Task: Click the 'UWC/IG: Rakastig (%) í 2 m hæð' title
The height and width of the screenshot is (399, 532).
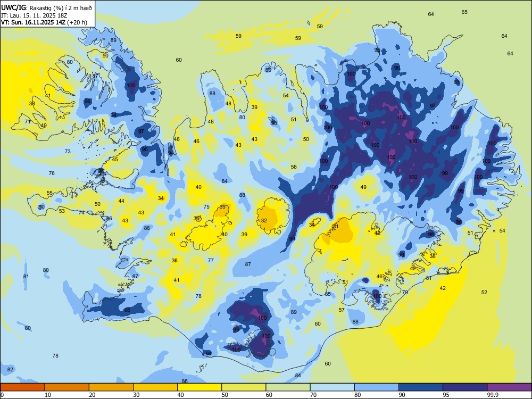Action: click(x=46, y=7)
